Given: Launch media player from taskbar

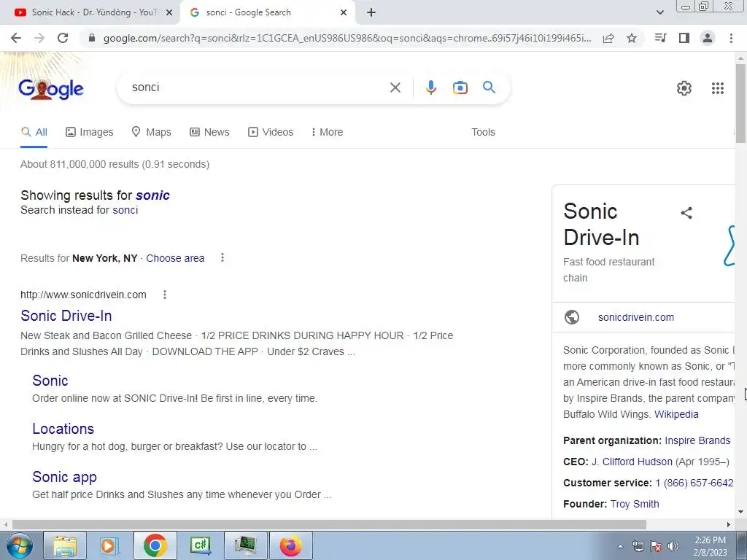Looking at the screenshot, I should tap(109, 545).
